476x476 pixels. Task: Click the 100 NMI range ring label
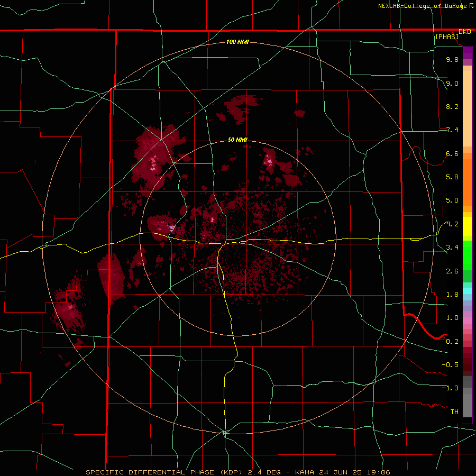[x=237, y=42]
